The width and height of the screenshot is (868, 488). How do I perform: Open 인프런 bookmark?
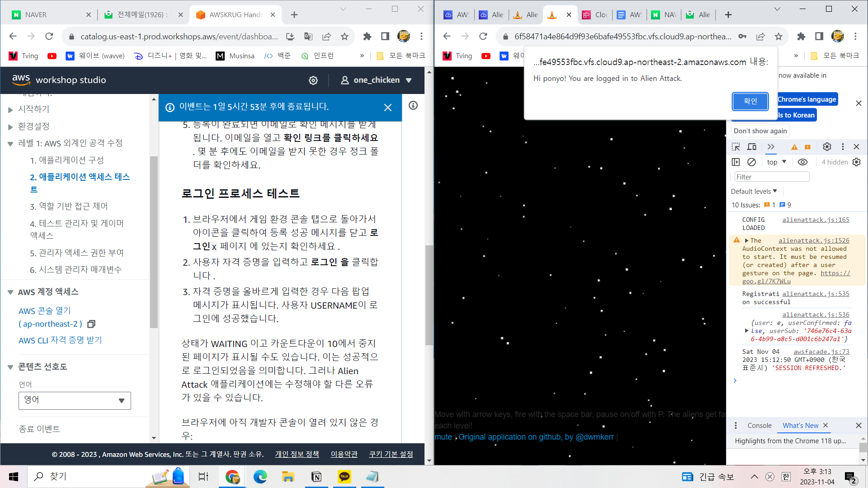[x=317, y=56]
